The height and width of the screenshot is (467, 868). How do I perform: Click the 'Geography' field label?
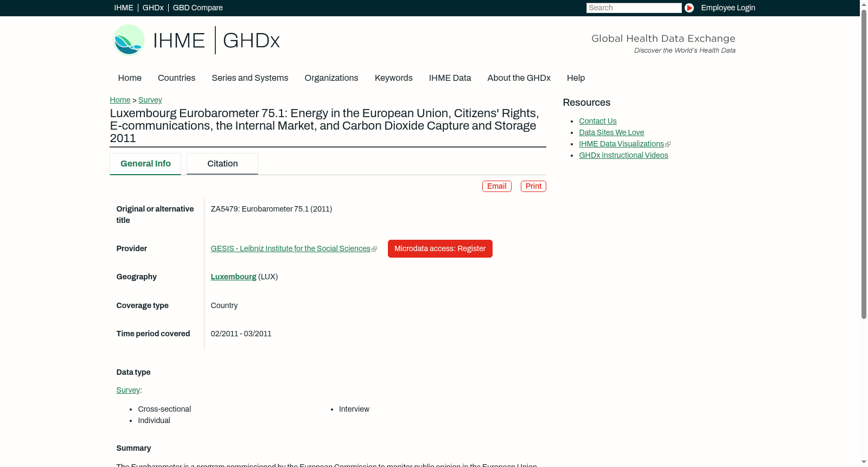coord(136,277)
